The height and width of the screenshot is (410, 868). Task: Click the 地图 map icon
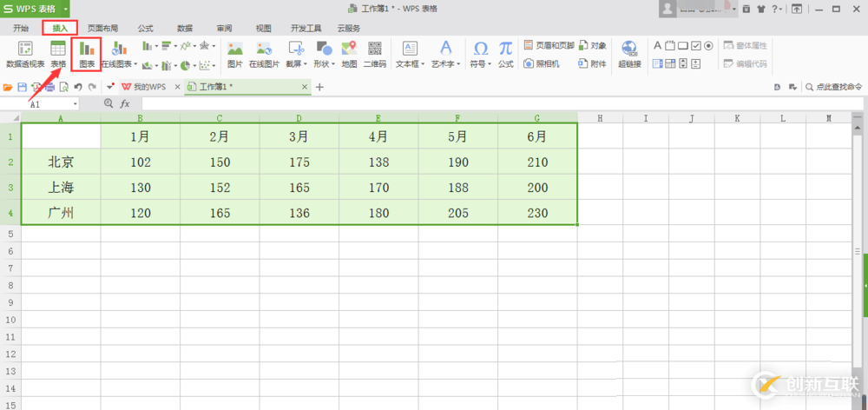coord(349,52)
